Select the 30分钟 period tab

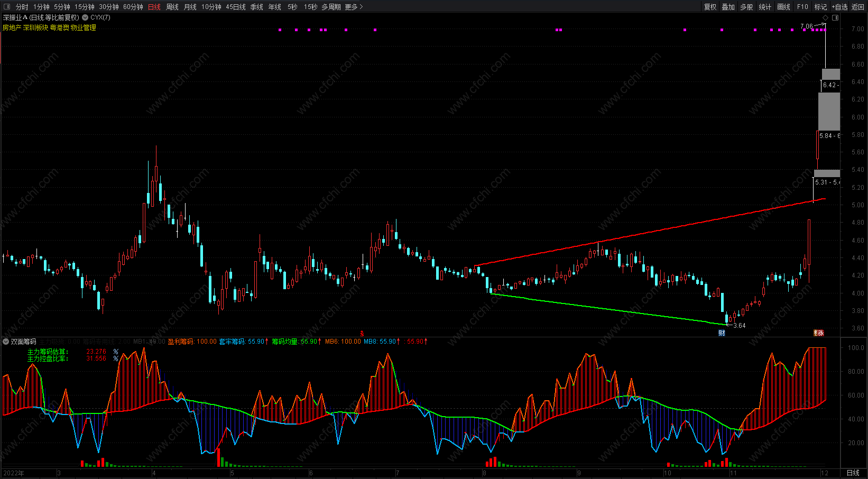point(109,7)
